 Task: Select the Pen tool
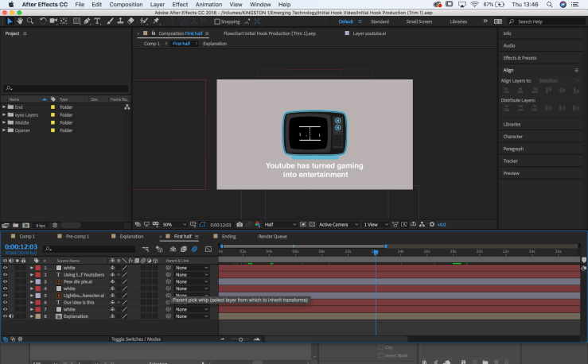[87, 21]
